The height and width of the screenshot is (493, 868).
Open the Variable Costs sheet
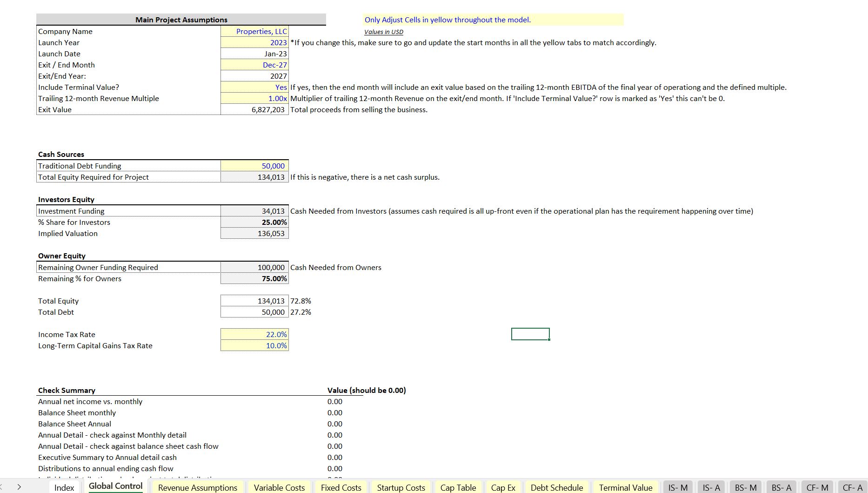(279, 487)
